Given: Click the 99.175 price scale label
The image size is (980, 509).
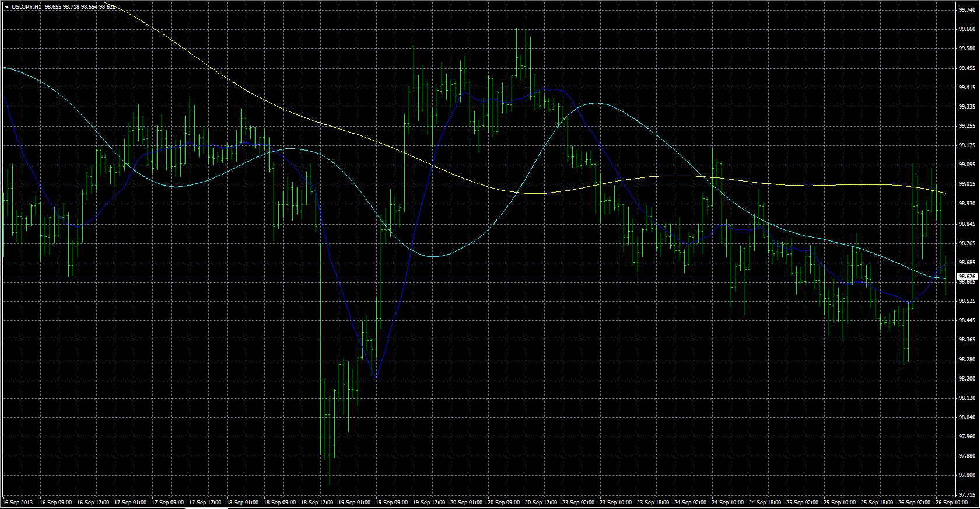Looking at the screenshot, I should coord(967,145).
